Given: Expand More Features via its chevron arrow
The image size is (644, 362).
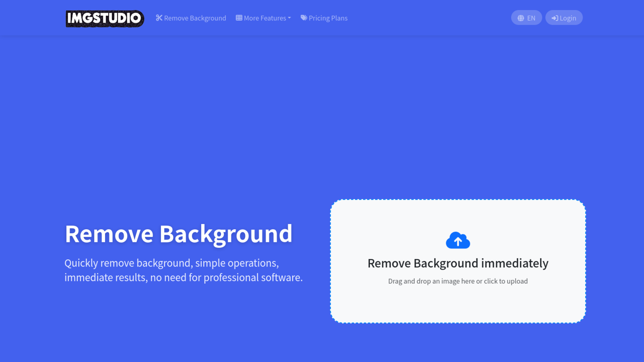Looking at the screenshot, I should (289, 18).
